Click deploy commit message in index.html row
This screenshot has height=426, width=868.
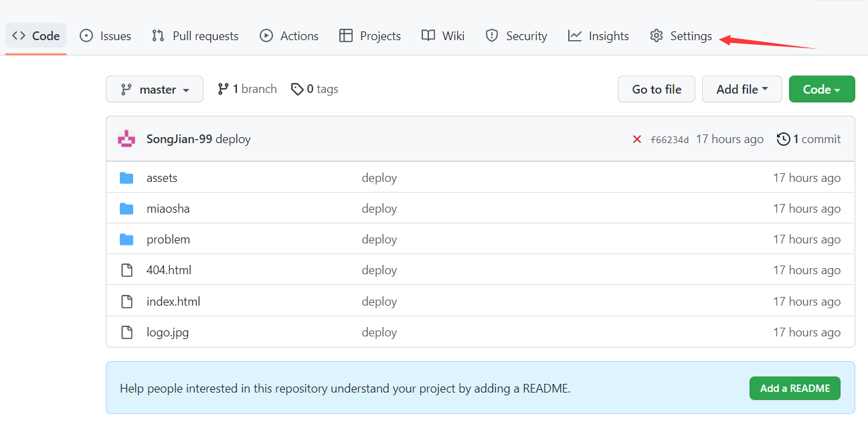[x=379, y=302]
